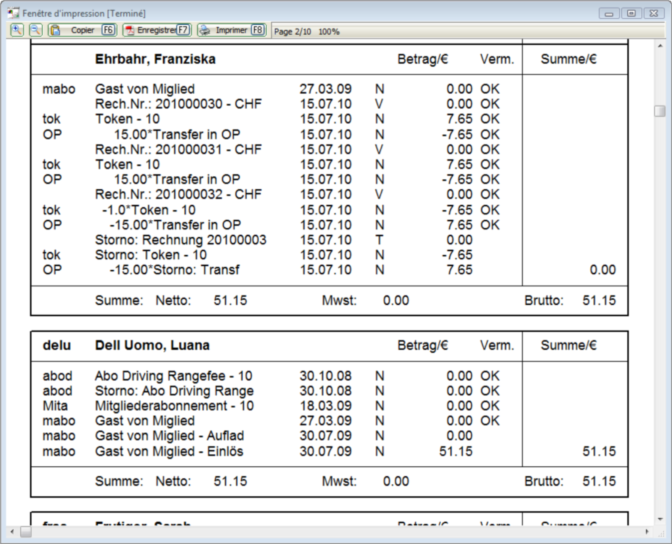Click the PDF icon on Enregistrer
Viewport: 672px width, 544px height.
click(129, 30)
